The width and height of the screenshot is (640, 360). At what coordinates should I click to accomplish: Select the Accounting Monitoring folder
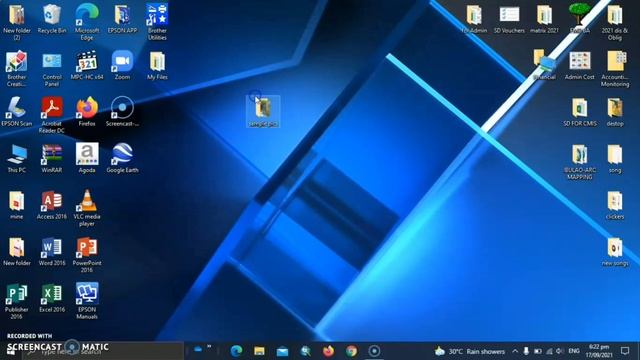point(615,68)
